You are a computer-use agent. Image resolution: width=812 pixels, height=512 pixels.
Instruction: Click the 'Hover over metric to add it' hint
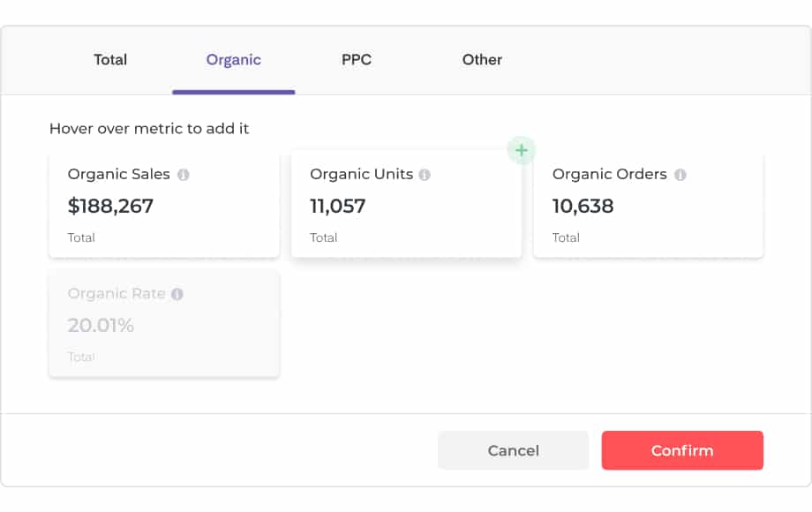pyautogui.click(x=149, y=129)
